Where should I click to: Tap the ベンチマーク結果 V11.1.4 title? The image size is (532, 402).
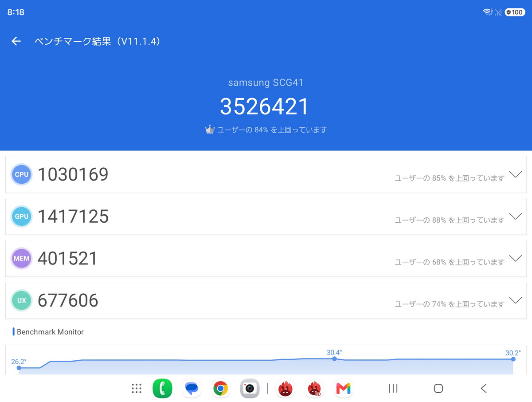[x=98, y=41]
